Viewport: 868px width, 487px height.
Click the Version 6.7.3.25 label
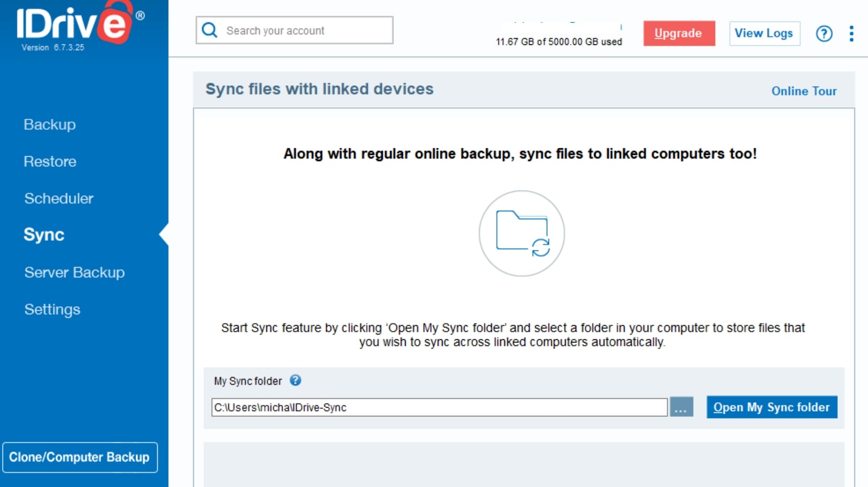53,47
